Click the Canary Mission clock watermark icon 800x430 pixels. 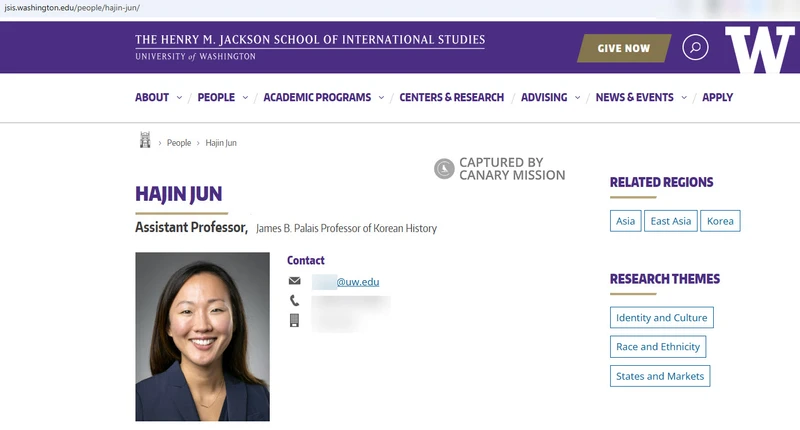point(444,169)
